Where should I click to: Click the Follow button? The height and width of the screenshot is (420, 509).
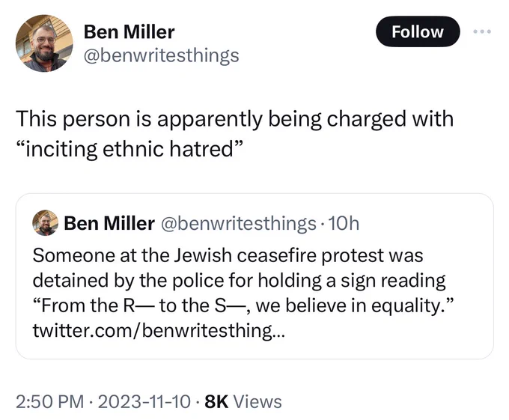[x=418, y=31]
